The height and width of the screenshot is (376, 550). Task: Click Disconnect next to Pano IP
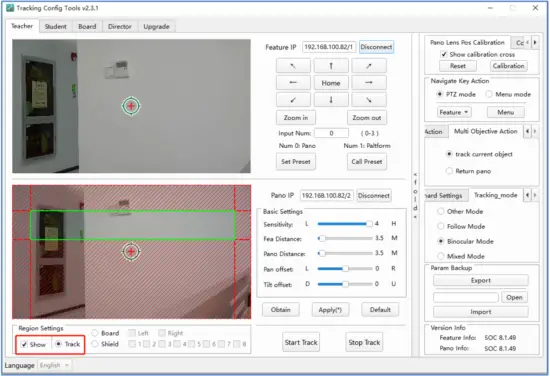click(374, 195)
